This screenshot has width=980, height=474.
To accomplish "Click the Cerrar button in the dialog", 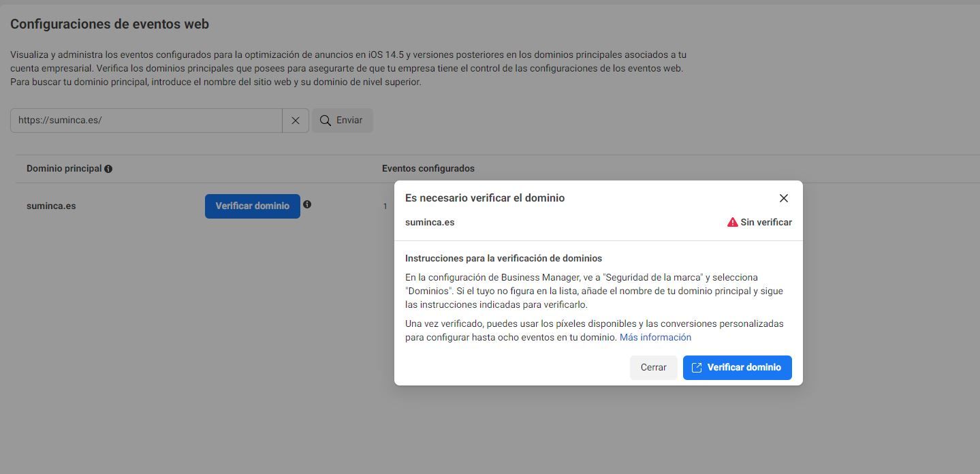I will click(x=653, y=368).
